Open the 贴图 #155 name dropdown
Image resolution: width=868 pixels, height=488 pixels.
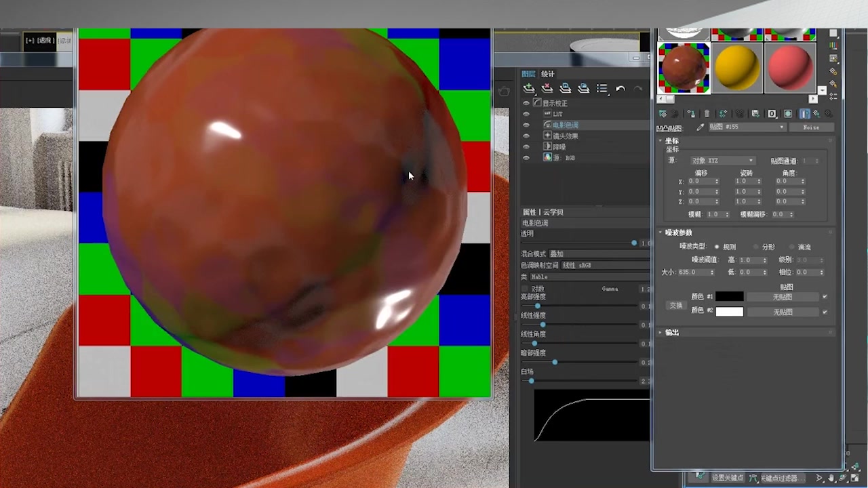(x=747, y=127)
